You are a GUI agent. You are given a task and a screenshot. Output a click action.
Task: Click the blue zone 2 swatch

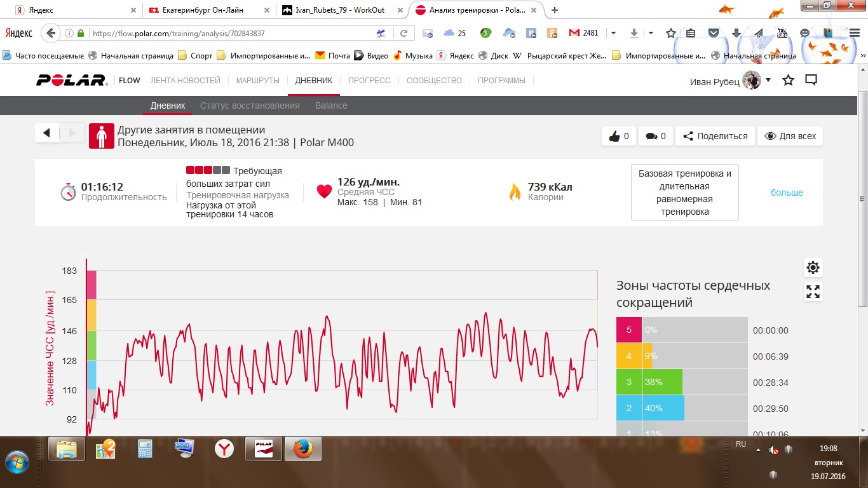point(629,408)
